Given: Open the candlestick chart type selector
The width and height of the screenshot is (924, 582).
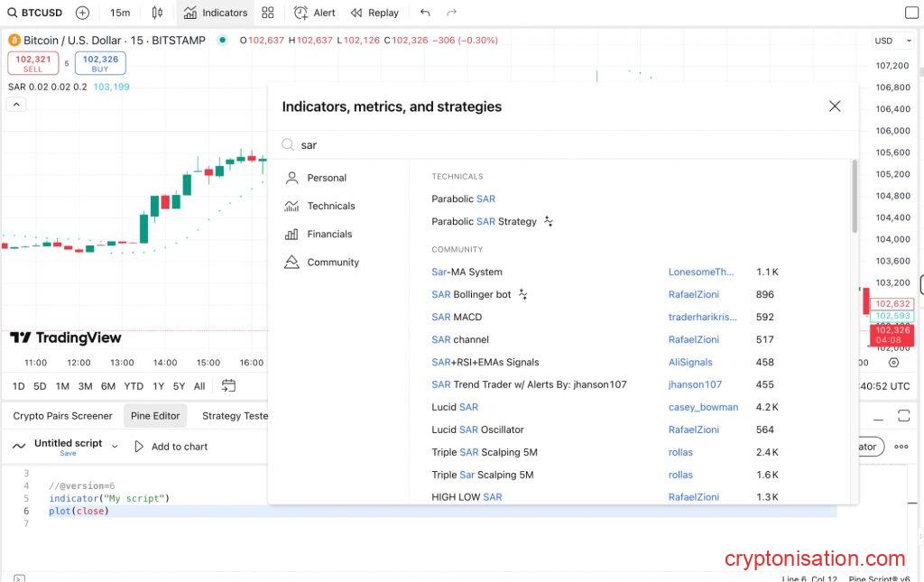Looking at the screenshot, I should click(x=157, y=13).
